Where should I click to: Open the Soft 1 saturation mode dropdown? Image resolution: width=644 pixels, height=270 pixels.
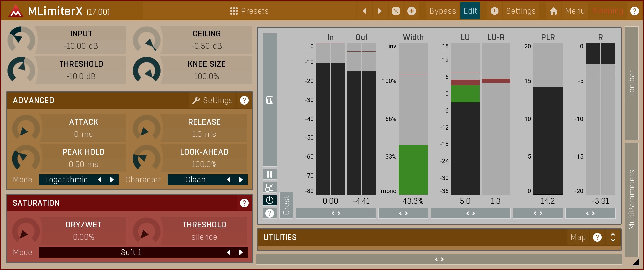131,252
